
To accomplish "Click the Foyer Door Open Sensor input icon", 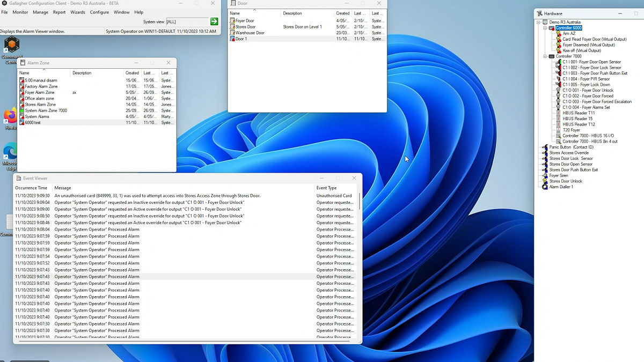I will [558, 62].
